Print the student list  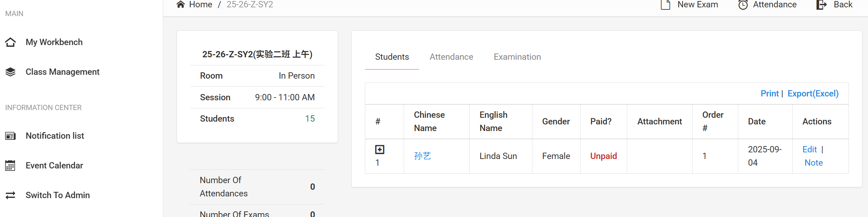pyautogui.click(x=769, y=94)
